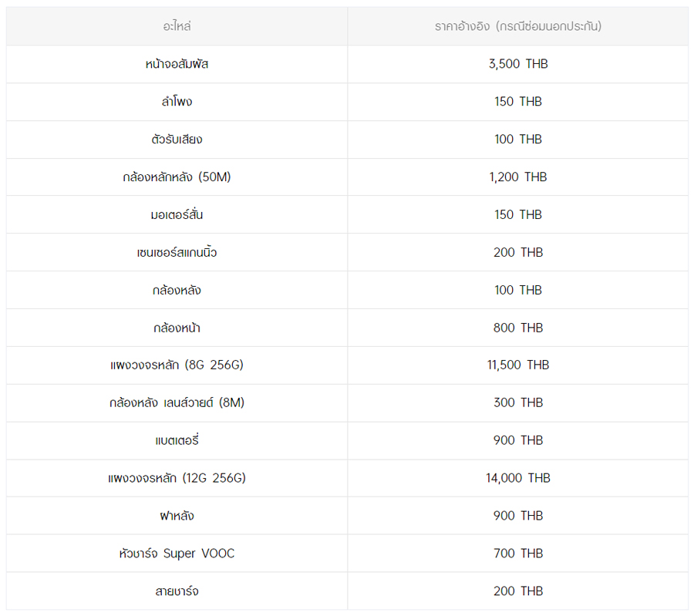This screenshot has width=694, height=616.
Task: Click the เซนเซอร์สแกนนิ้ว row label
Action: 177,252
